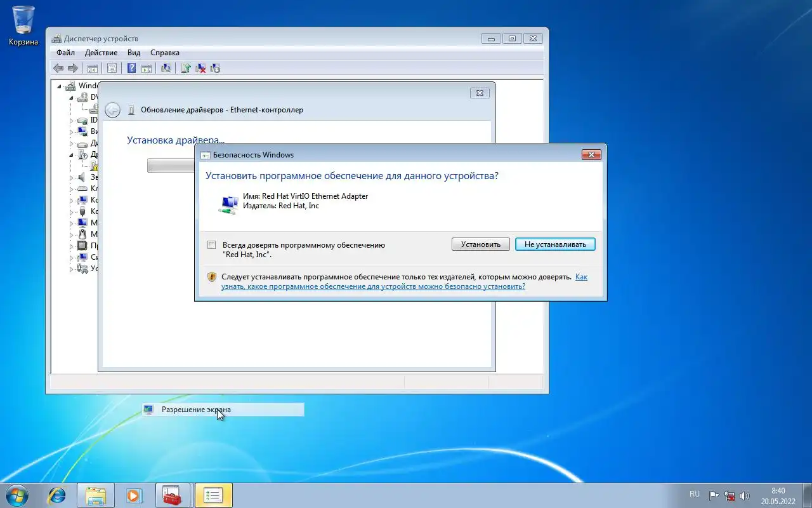The image size is (812, 508).
Task: Click the round back button in driver update dialog
Action: tap(112, 110)
